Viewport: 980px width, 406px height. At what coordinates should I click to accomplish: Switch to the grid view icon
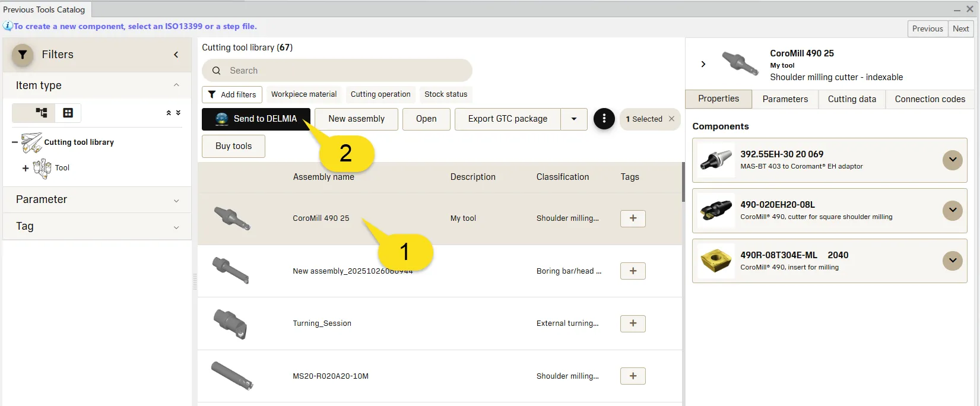pos(68,113)
